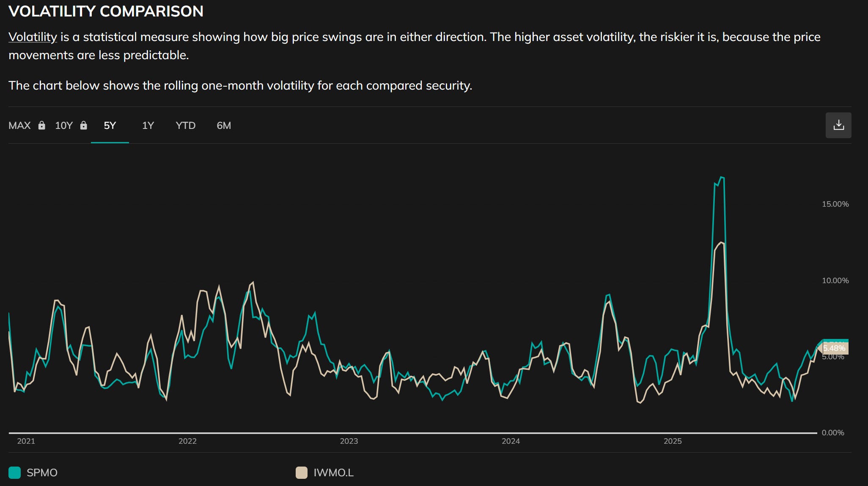
Task: Toggle SPMO series via its legend label
Action: click(42, 472)
